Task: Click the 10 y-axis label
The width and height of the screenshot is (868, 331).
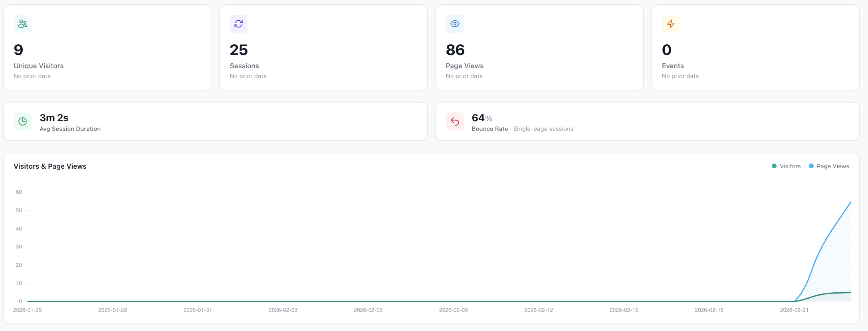Action: tap(19, 283)
